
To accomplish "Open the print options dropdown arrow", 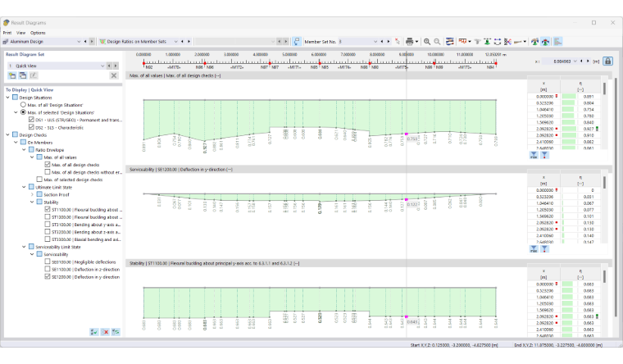I will [x=416, y=41].
